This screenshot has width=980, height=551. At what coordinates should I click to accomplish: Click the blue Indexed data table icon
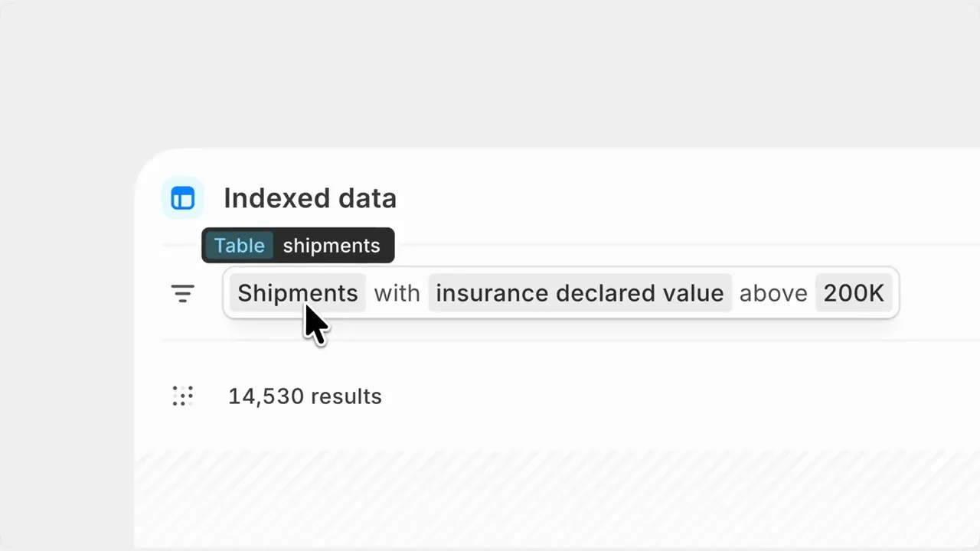click(x=183, y=198)
